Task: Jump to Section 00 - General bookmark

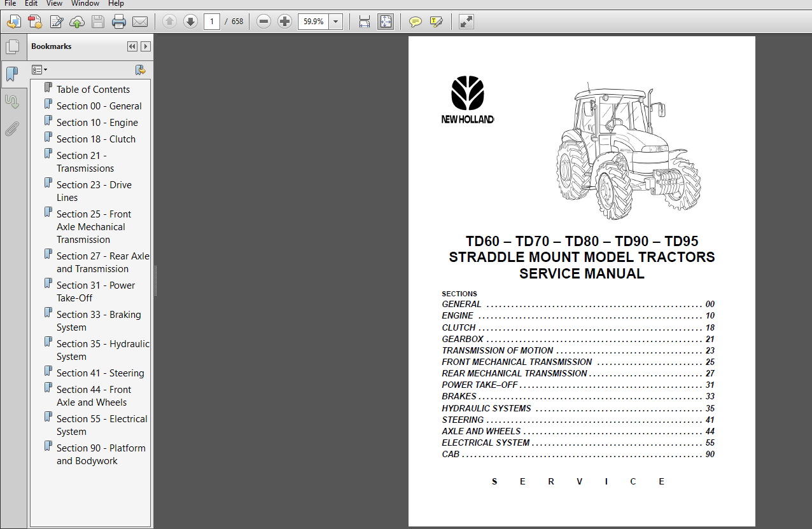Action: (99, 106)
